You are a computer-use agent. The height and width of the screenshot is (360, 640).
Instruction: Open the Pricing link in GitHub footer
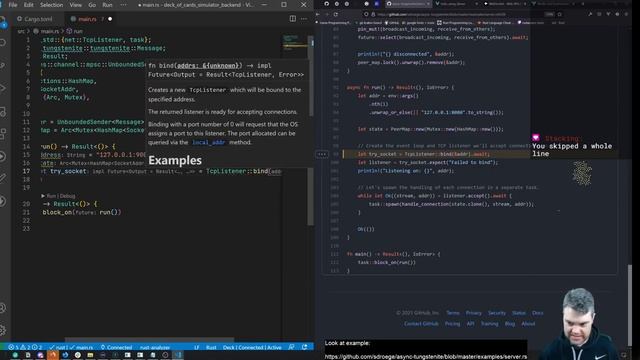click(x=452, y=324)
